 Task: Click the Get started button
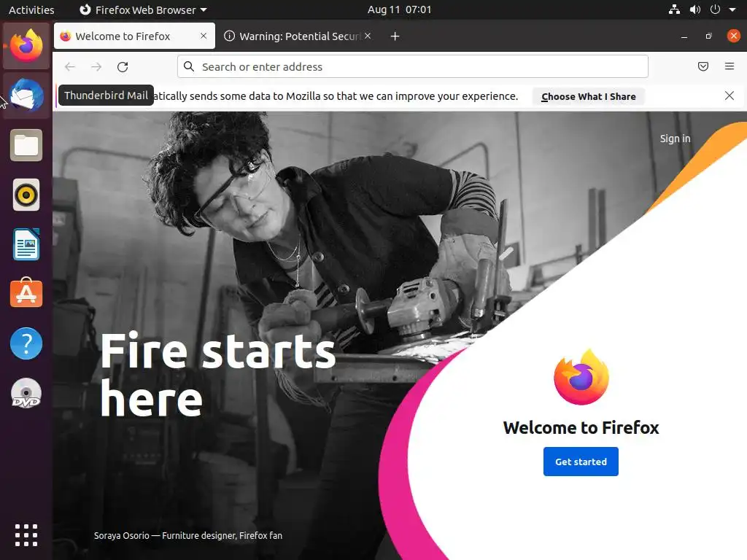pos(581,462)
